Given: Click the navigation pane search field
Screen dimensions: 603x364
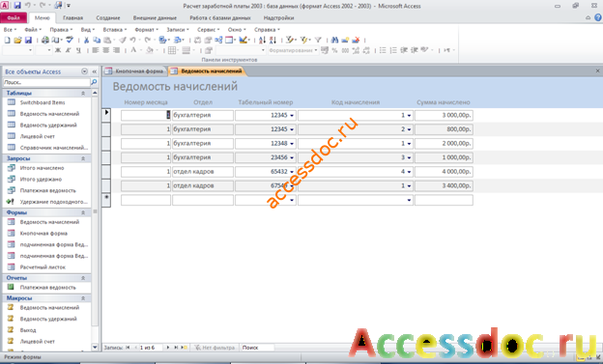Looking at the screenshot, I should 46,82.
